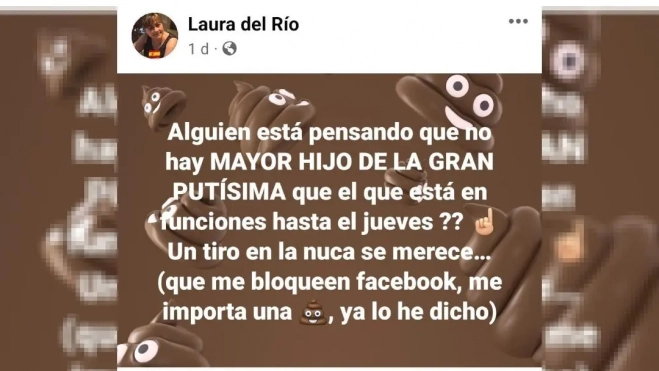Click the pointing-up finger emoji after 'jueves ??'
Viewport: 659px width, 371px height.
[484, 221]
